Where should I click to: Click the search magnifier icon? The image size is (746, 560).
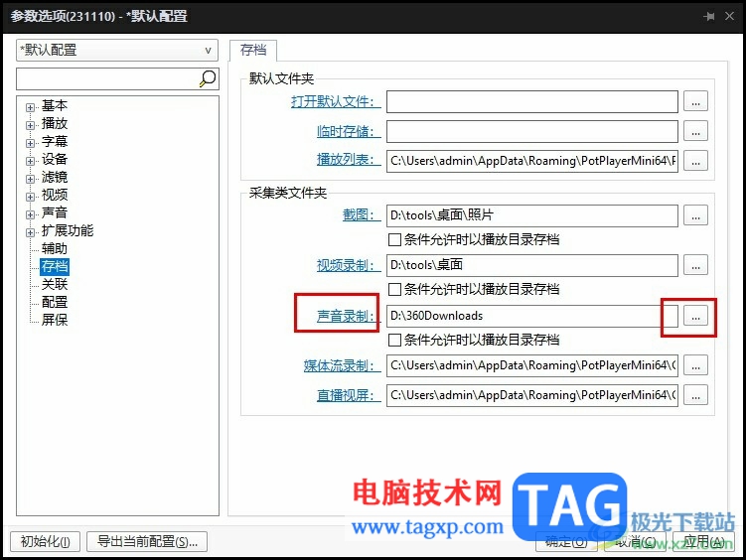[208, 78]
